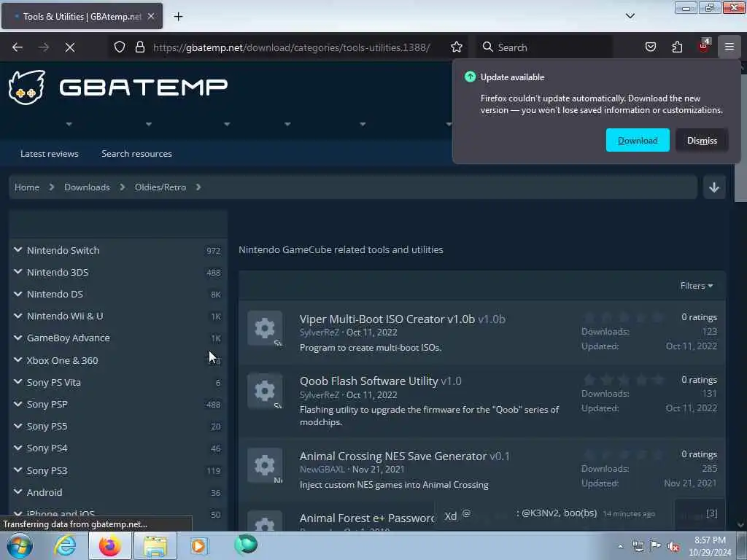Expand the Xbox One & 360 category
Image resolution: width=747 pixels, height=560 pixels.
pyautogui.click(x=18, y=359)
